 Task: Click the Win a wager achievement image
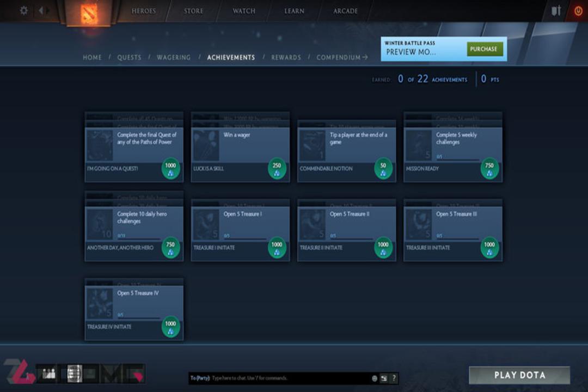[x=206, y=145]
